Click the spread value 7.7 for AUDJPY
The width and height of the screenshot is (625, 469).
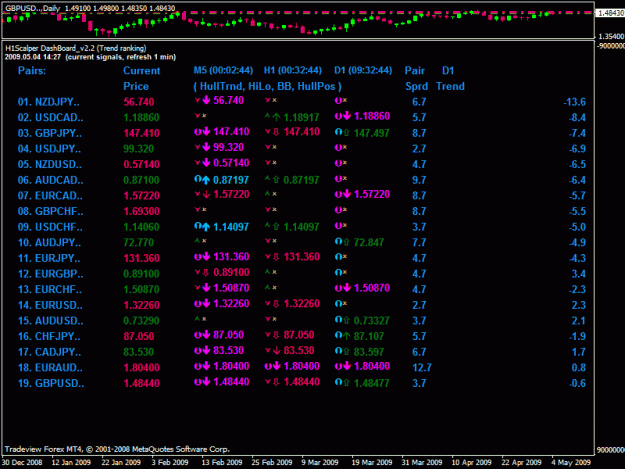419,242
